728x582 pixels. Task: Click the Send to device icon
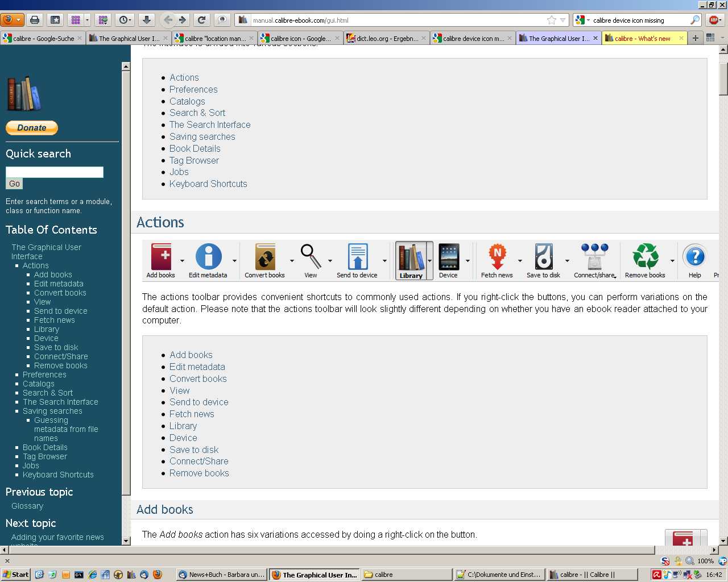pos(357,256)
